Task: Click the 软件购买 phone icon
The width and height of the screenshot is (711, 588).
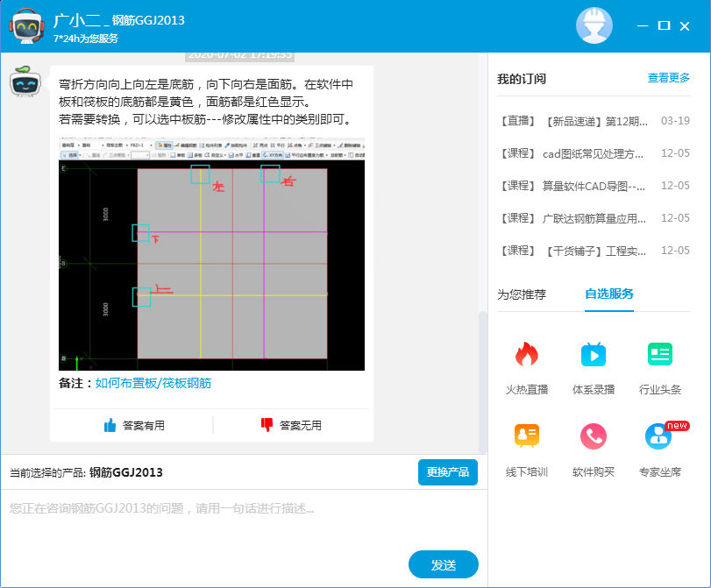Action: pyautogui.click(x=594, y=436)
